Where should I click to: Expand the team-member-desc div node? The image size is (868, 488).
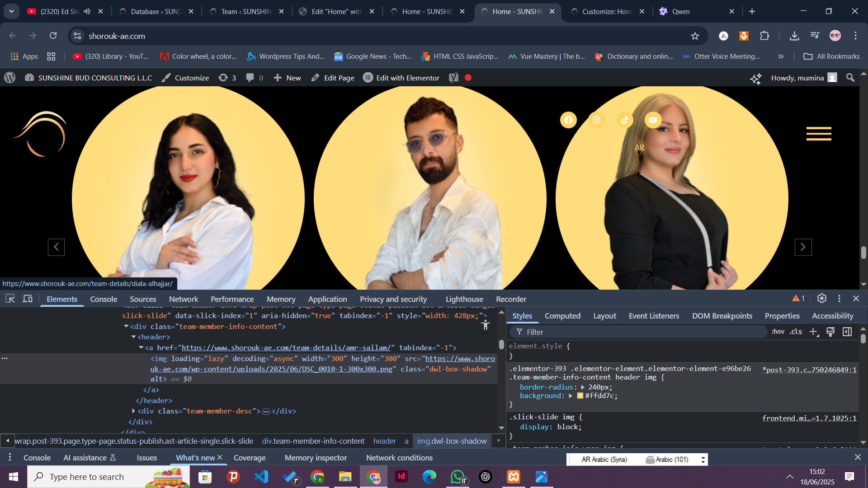coord(134,411)
